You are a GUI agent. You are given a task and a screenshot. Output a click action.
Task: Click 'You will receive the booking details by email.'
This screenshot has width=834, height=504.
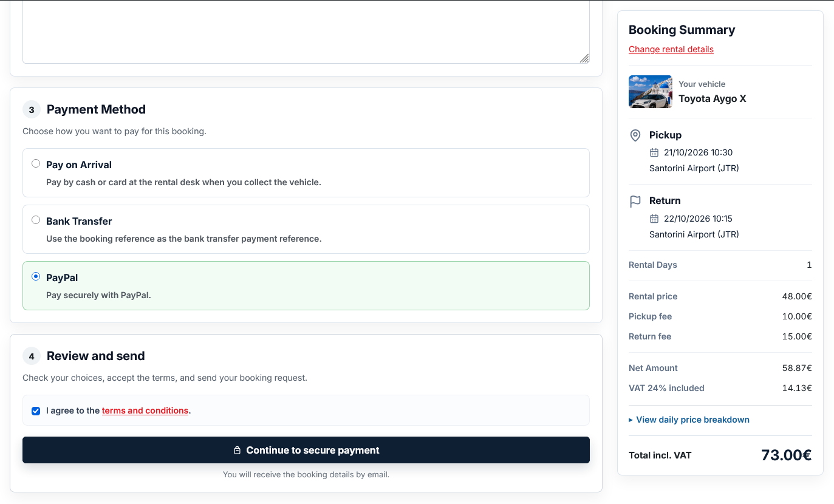click(x=306, y=474)
